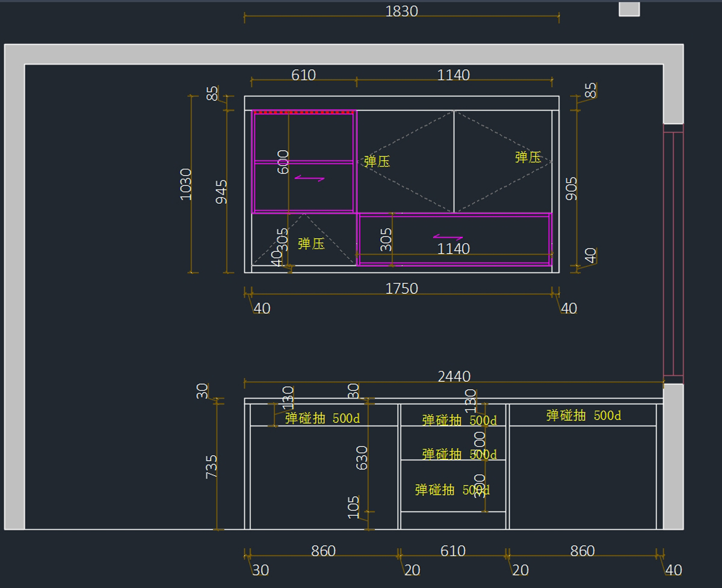Click the 弹压 label on the rightmost upper door
722x588 pixels.
click(x=528, y=158)
